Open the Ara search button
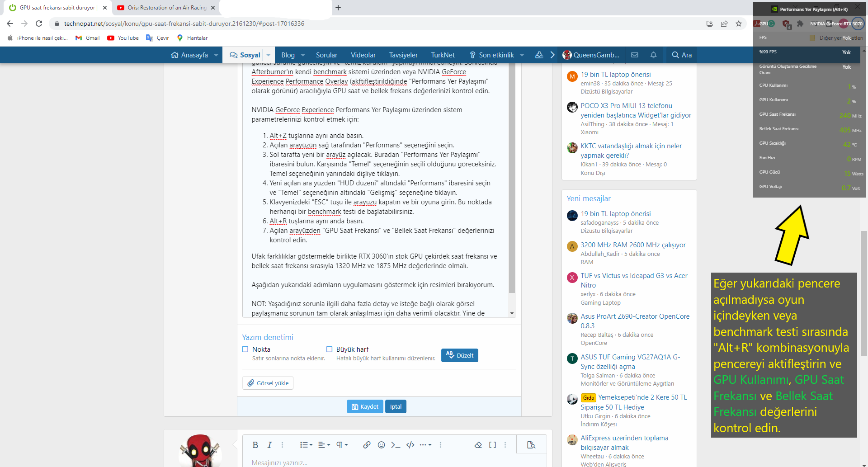This screenshot has height=467, width=868. [x=682, y=55]
